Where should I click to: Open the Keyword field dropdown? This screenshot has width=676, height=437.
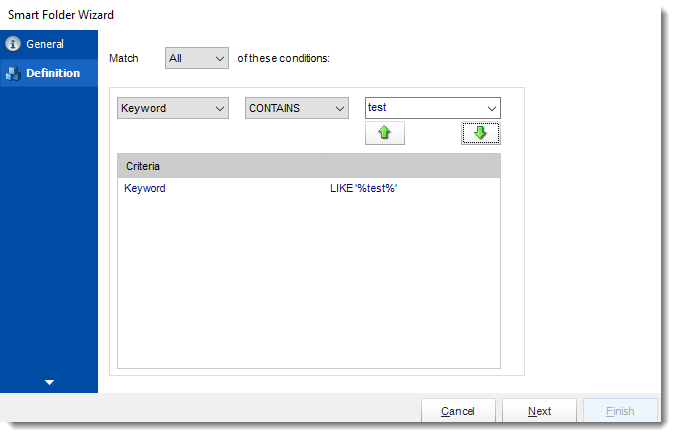click(173, 108)
